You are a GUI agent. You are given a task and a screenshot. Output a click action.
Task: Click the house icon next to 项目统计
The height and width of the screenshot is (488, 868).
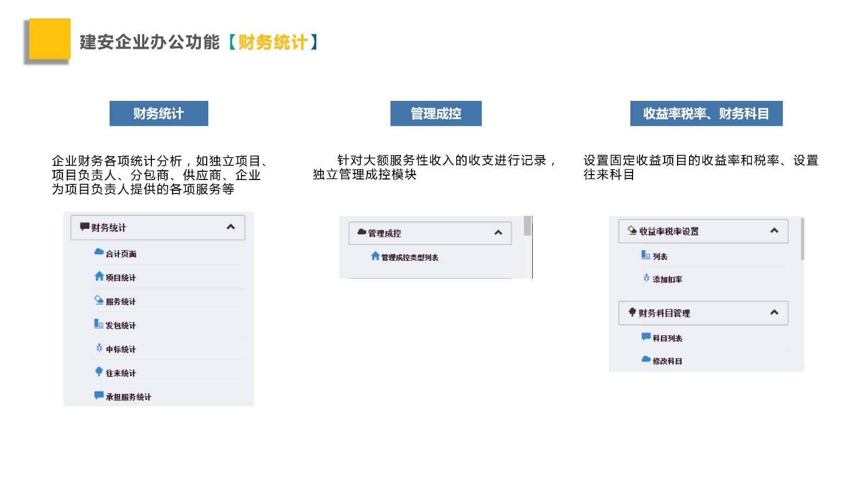pos(99,276)
